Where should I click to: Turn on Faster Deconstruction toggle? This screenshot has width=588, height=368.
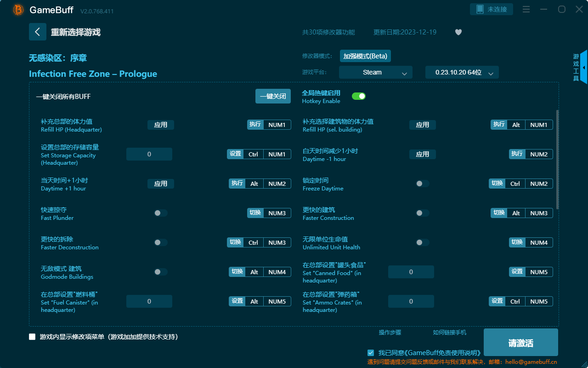coord(161,242)
